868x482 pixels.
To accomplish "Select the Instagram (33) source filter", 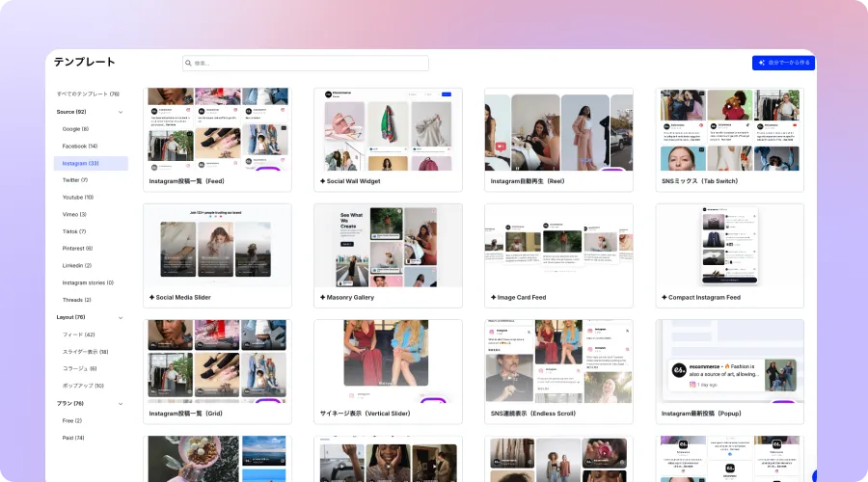I will pos(81,163).
